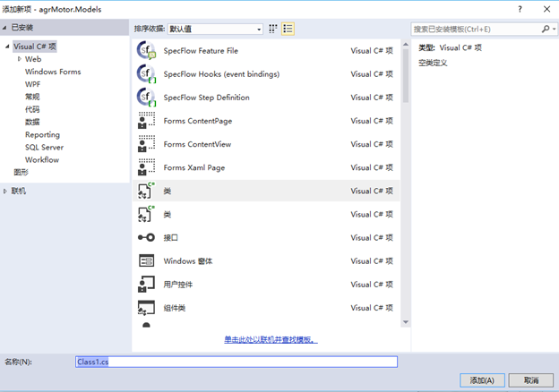Select the 图形 category
The width and height of the screenshot is (559, 392).
tap(21, 173)
